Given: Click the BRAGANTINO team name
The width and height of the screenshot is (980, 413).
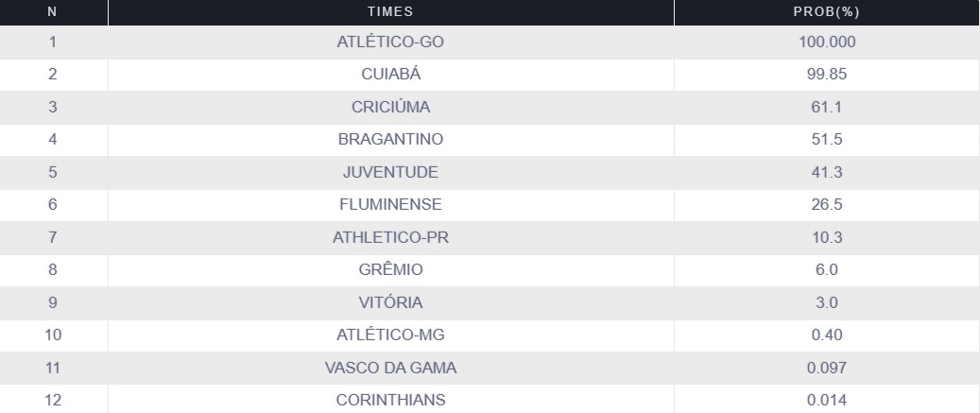Looking at the screenshot, I should [390, 139].
